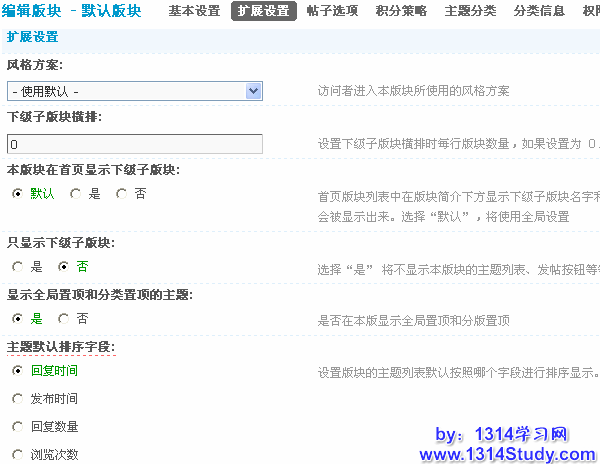The width and height of the screenshot is (600, 464).
Task: Choose 回复数量 as the sort field
Action: [x=17, y=426]
